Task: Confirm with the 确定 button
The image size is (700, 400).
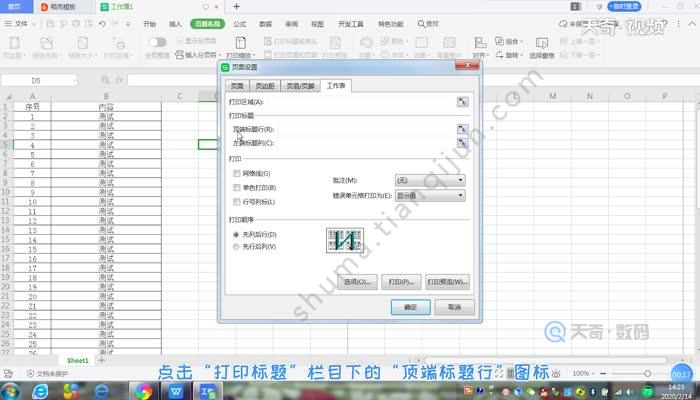Action: point(411,307)
